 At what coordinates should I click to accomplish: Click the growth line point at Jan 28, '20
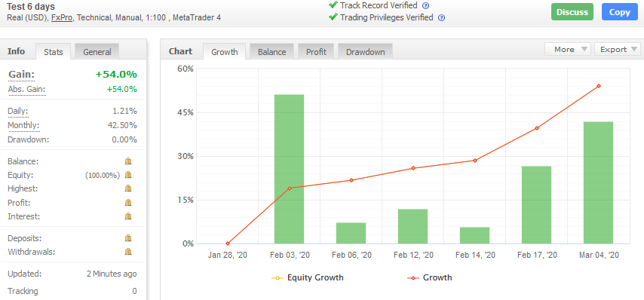228,243
